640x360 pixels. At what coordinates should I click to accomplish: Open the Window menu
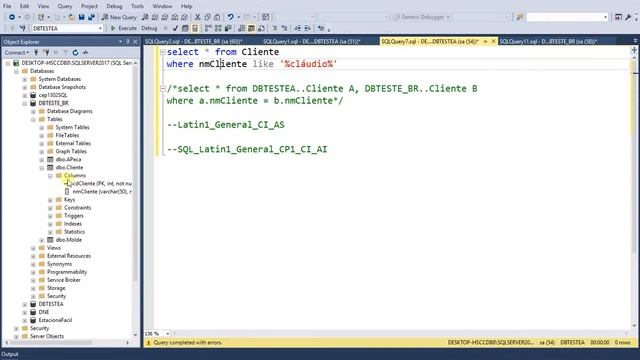162,6
